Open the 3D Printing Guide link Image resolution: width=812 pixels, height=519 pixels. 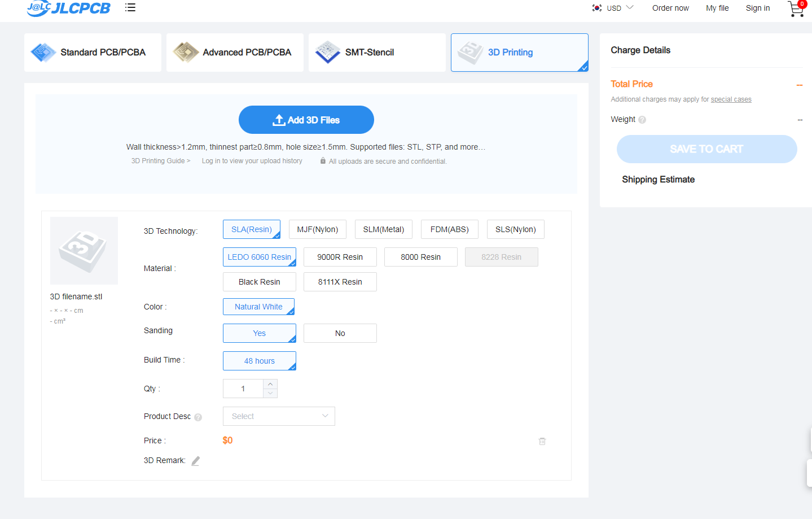pyautogui.click(x=161, y=161)
